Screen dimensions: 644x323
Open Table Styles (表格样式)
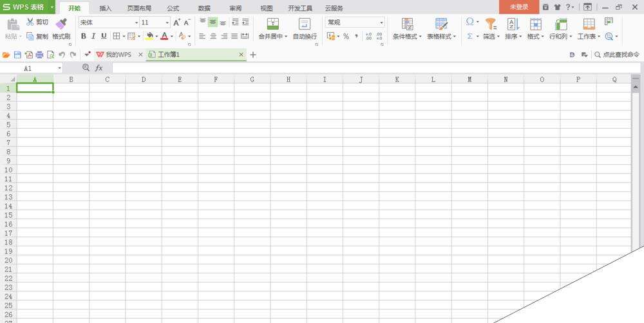click(x=442, y=29)
